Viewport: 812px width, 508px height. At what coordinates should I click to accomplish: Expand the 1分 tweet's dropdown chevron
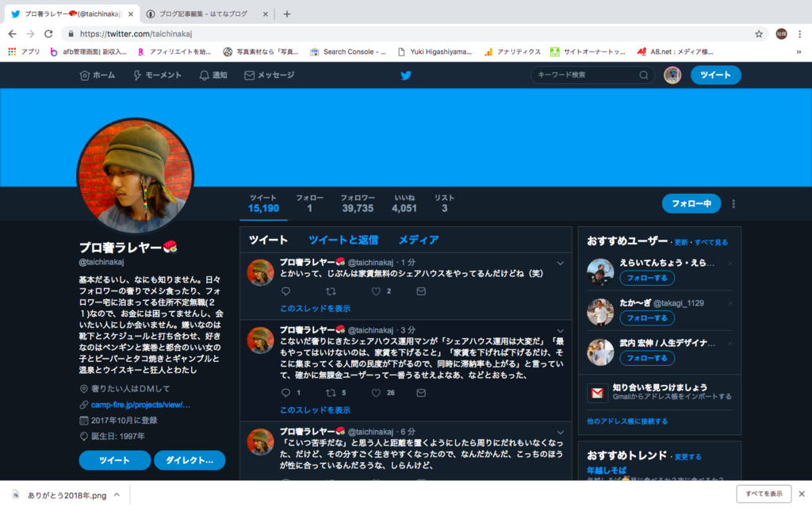(x=561, y=264)
